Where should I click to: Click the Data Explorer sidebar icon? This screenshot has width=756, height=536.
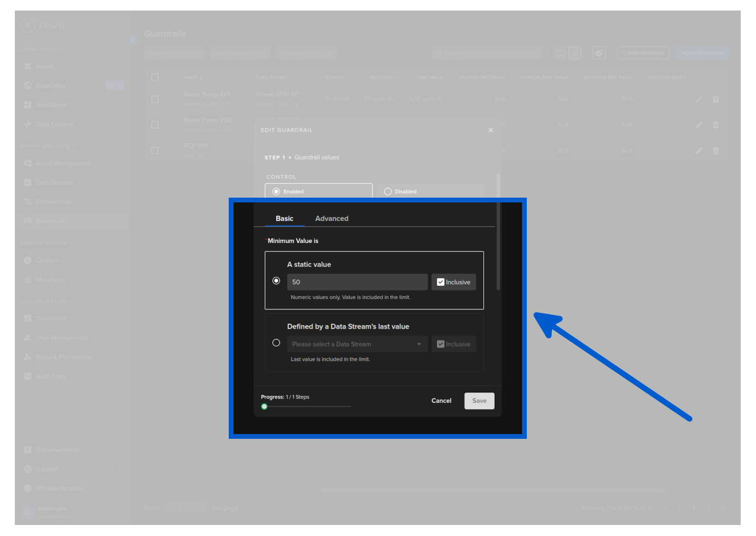[x=28, y=124]
